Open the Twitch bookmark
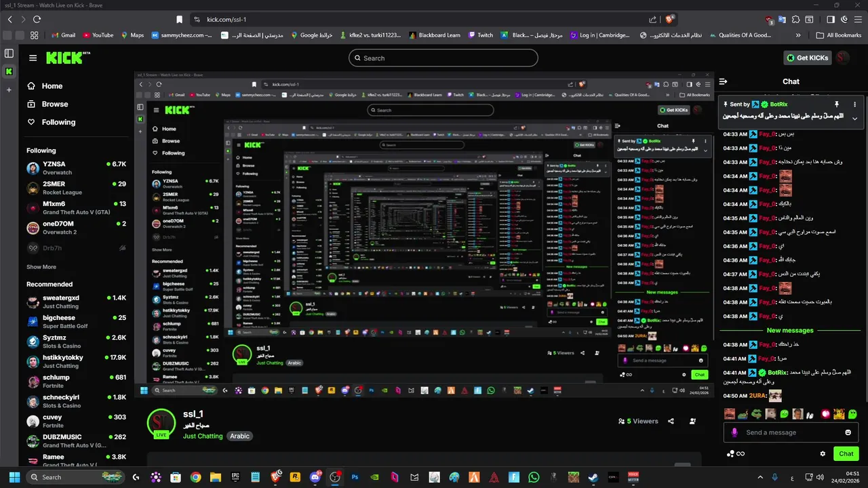The height and width of the screenshot is (488, 868). click(481, 35)
